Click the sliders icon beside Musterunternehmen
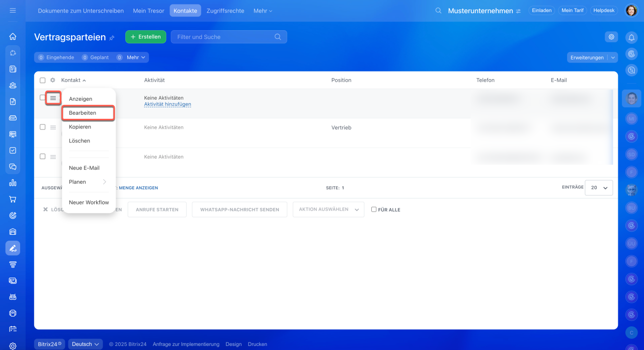 [518, 11]
